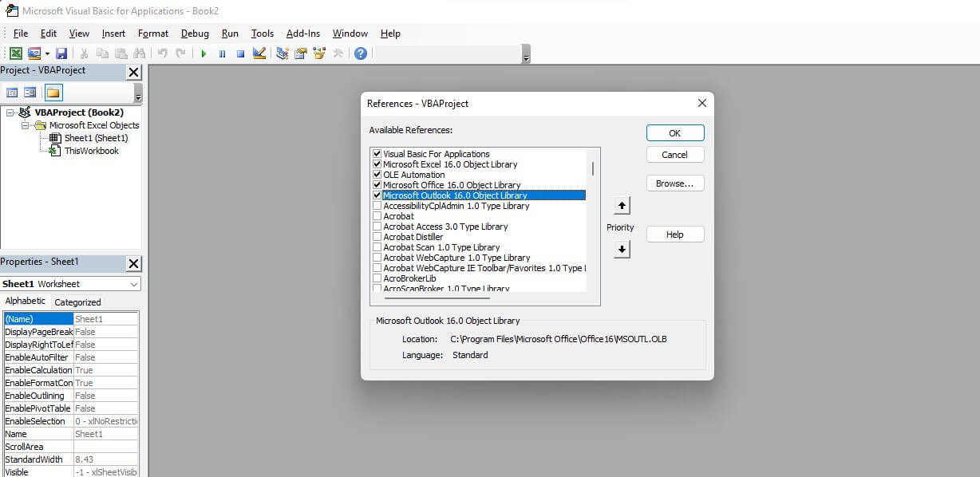Image resolution: width=980 pixels, height=477 pixels.
Task: Open VBA Help via the question mark icon
Action: (361, 53)
